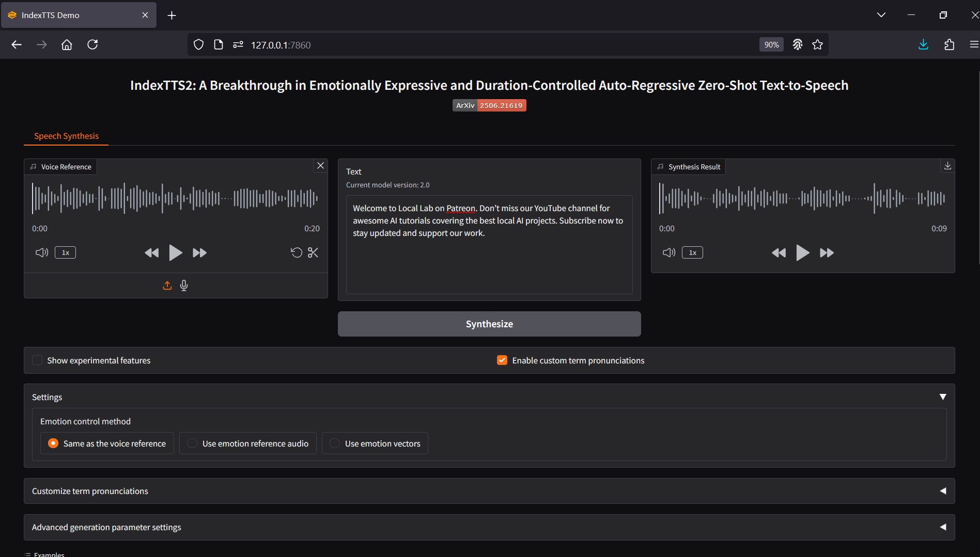
Task: Remove the Voice Reference audio clip
Action: [x=321, y=166]
